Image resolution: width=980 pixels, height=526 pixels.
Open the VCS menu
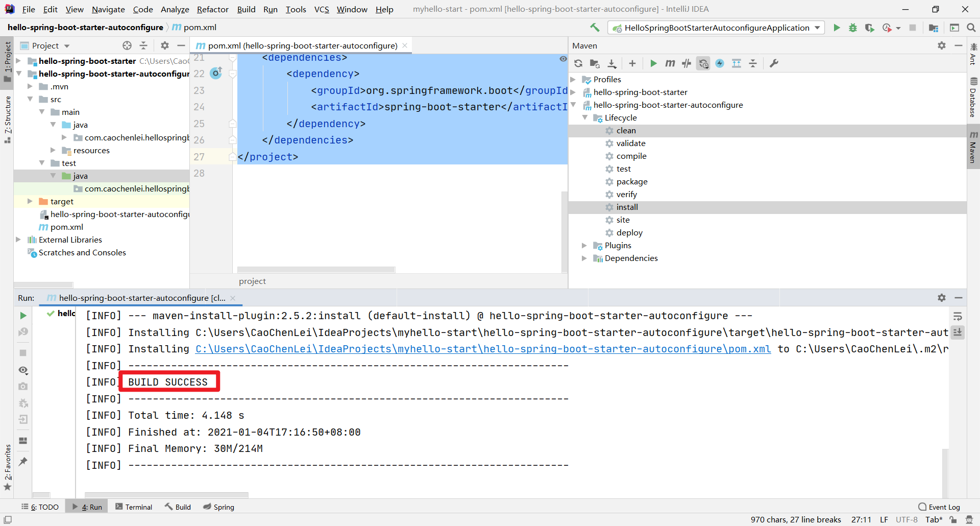pos(322,9)
